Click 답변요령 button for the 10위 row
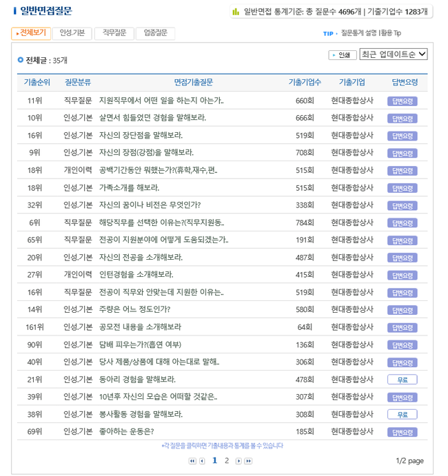The width and height of the screenshot is (448, 476). click(402, 118)
